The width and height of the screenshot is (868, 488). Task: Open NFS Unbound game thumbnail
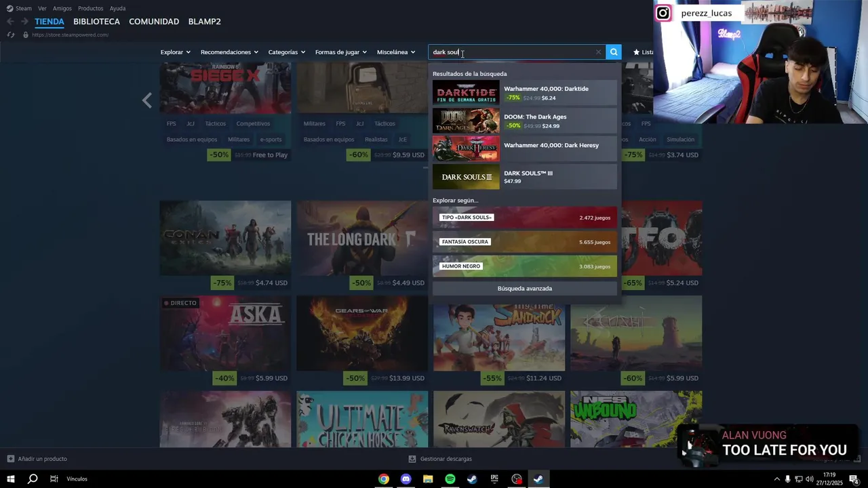(x=636, y=419)
